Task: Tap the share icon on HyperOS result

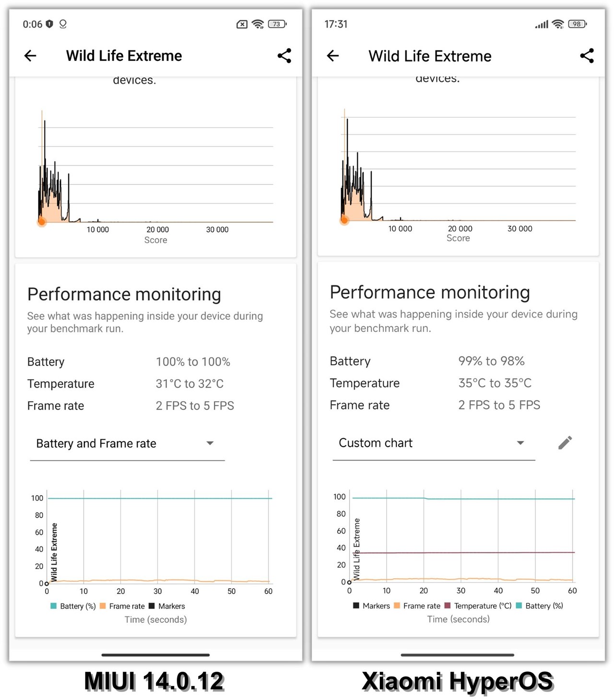Action: tap(587, 56)
